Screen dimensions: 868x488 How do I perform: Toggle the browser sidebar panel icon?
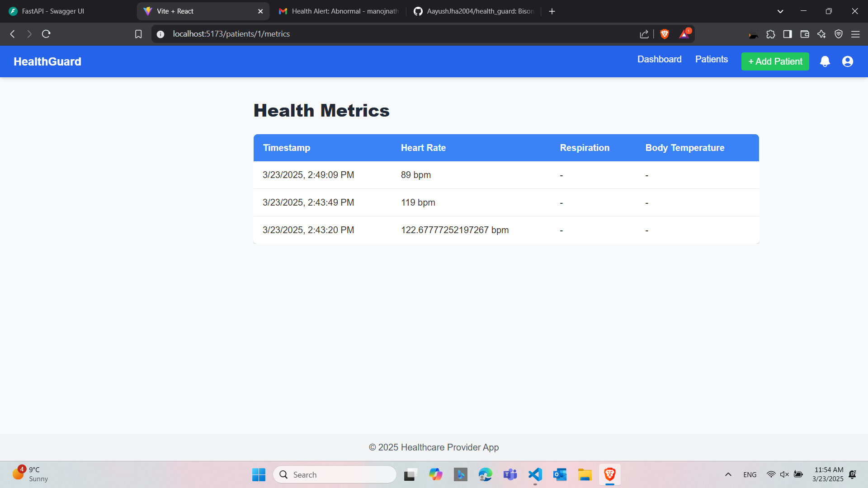[x=788, y=34]
